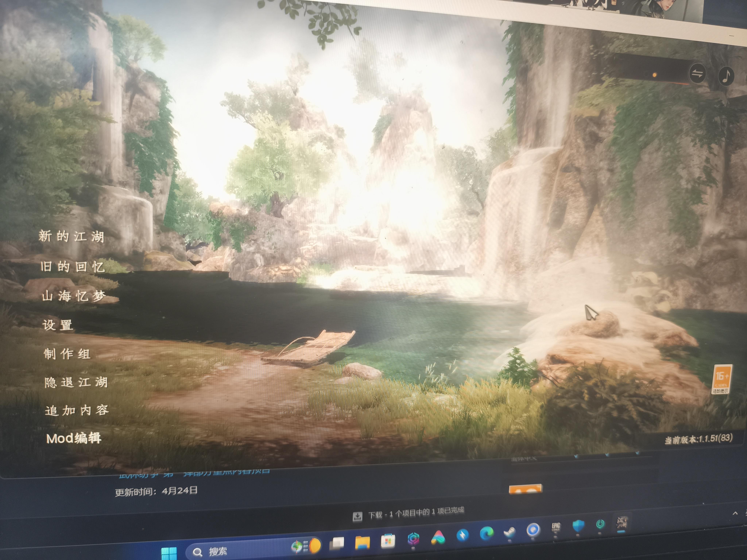Open the 下载 download completed status
Viewport: 747px width, 560px height.
click(416, 512)
